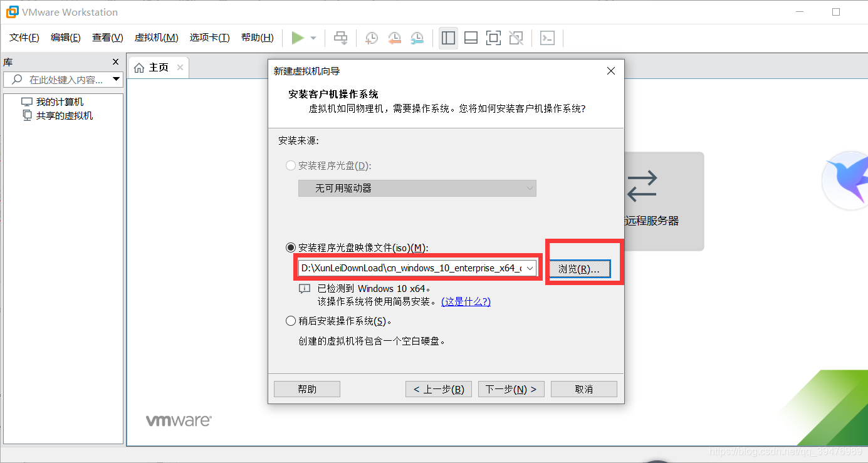Click the Send Ctrl+Alt+Del toolbar icon
Viewport: 868px width, 463px height.
(x=340, y=38)
